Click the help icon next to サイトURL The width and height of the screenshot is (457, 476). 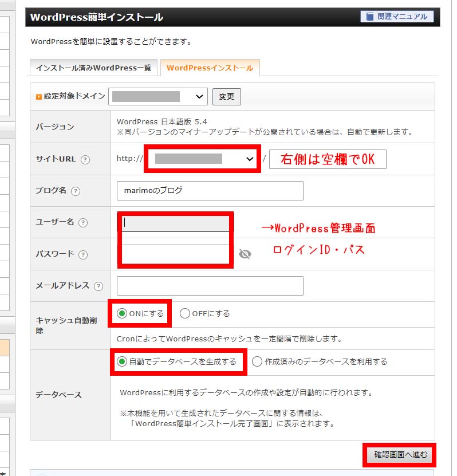point(85,160)
